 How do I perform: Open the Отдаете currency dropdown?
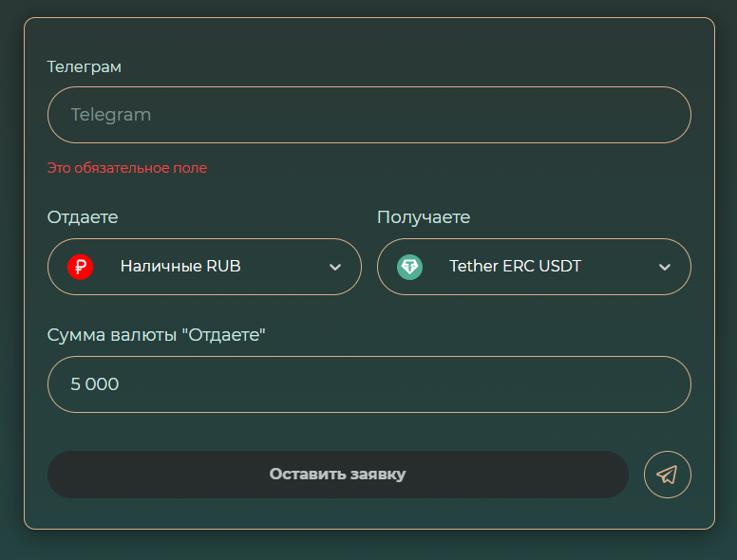[204, 267]
